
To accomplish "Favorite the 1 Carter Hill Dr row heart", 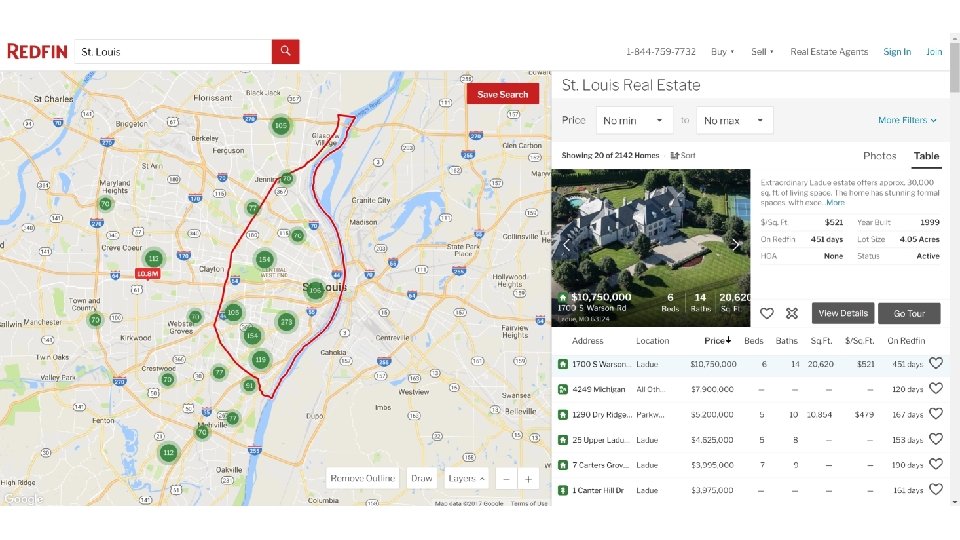I will coord(936,489).
